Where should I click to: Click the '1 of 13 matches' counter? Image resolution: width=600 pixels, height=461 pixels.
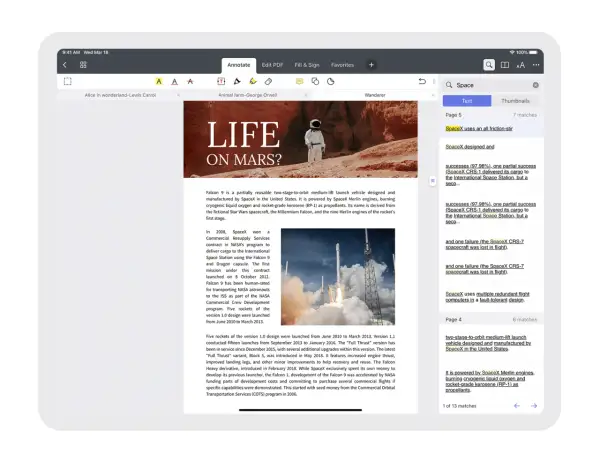[460, 406]
